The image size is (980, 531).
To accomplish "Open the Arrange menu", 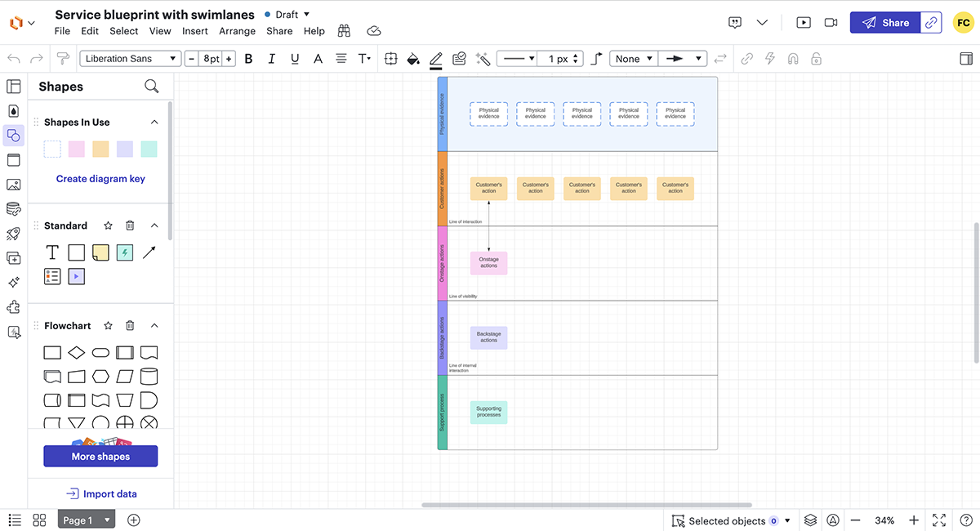I will [x=237, y=30].
